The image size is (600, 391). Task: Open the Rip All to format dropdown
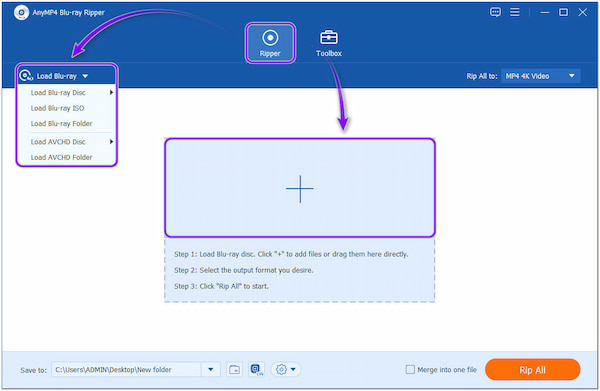540,76
